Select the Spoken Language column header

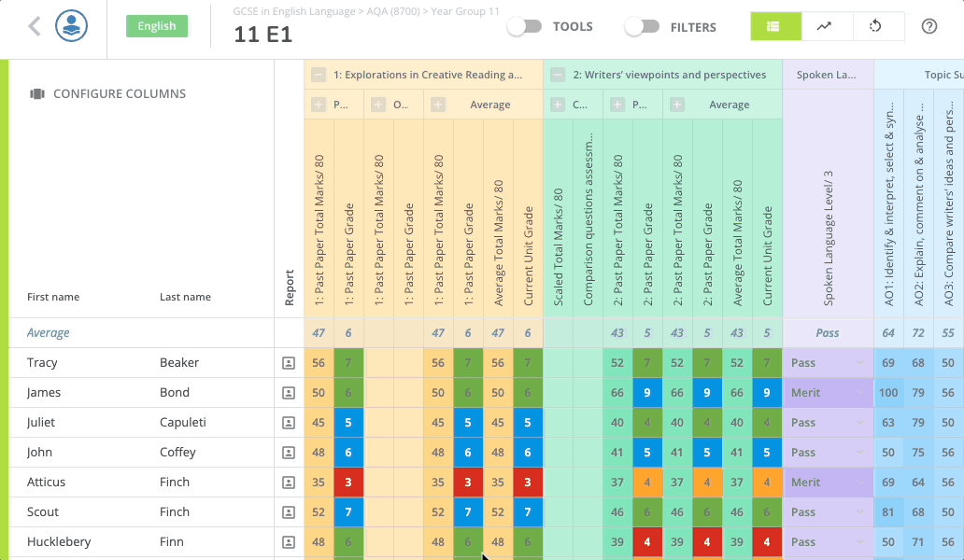point(828,75)
